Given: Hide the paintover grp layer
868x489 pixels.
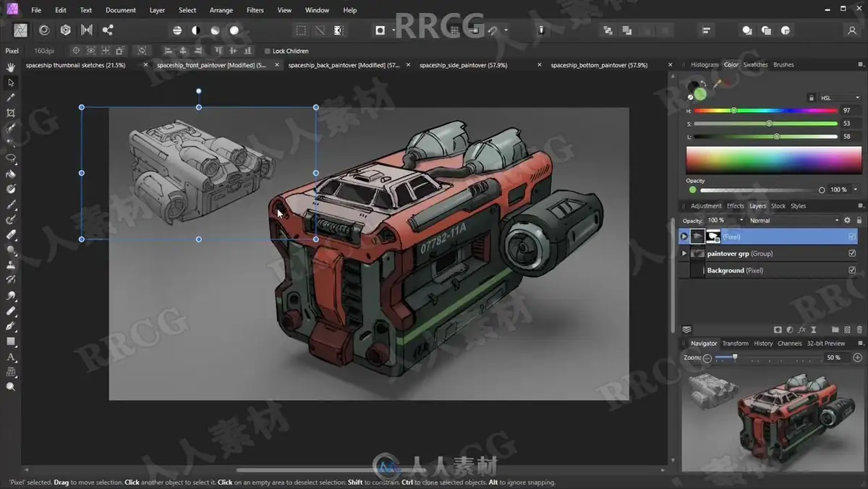Looking at the screenshot, I should pos(852,253).
